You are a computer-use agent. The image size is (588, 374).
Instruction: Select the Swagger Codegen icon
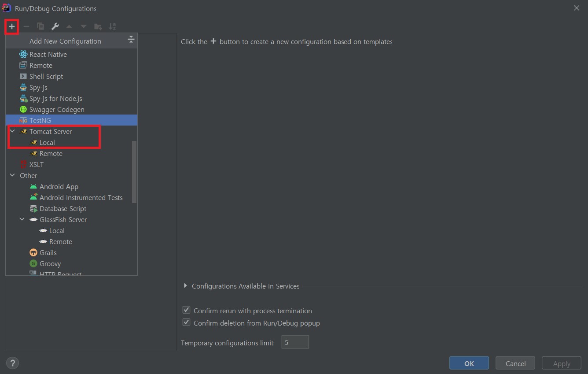tap(23, 109)
